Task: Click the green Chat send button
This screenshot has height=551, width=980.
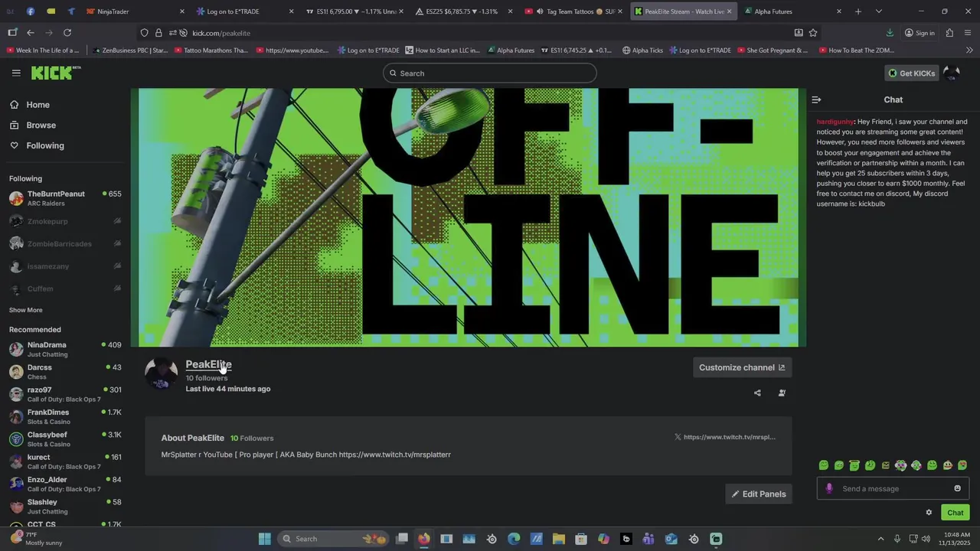Action: tap(955, 513)
